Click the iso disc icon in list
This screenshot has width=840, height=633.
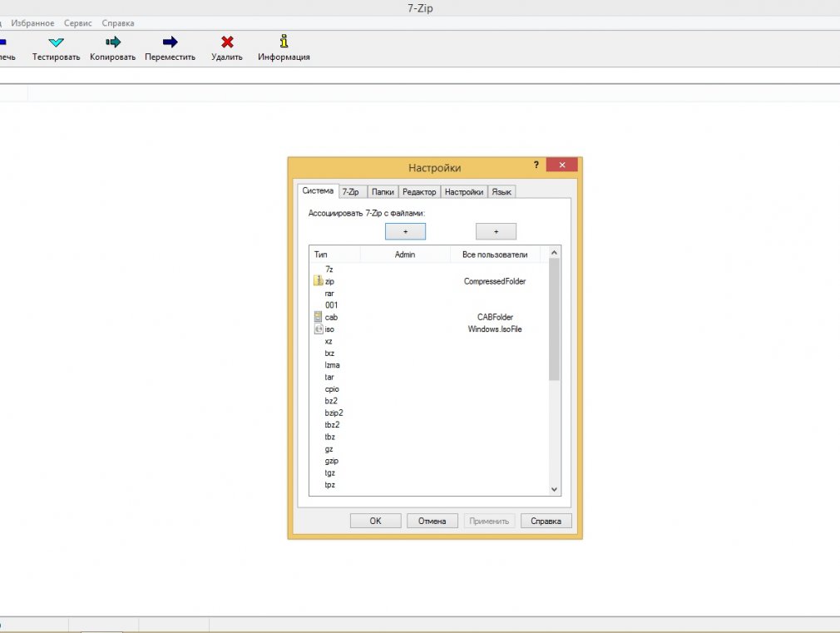[x=319, y=329]
